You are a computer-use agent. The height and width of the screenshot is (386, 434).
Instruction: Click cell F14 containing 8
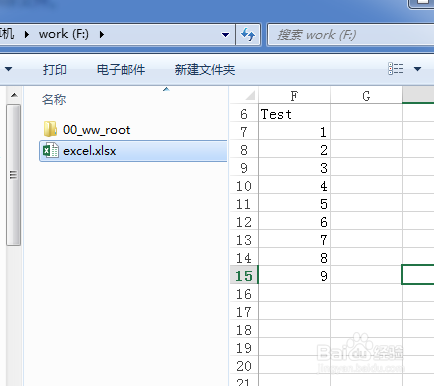coord(294,258)
